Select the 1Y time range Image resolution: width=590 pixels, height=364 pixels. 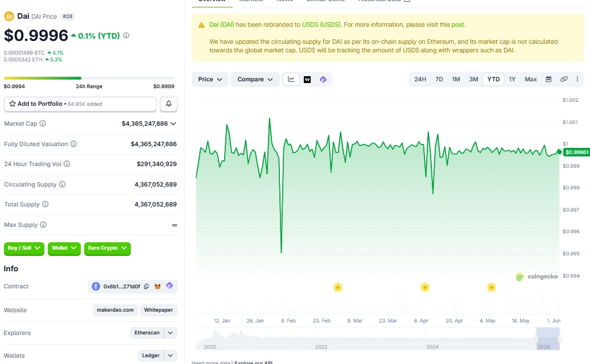pos(512,80)
